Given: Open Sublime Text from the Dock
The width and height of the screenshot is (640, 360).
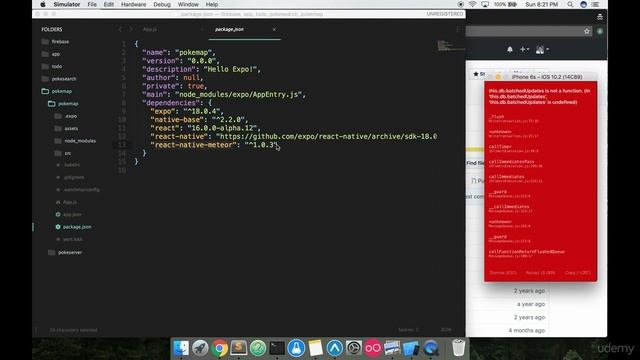Looking at the screenshot, I should pos(238,348).
